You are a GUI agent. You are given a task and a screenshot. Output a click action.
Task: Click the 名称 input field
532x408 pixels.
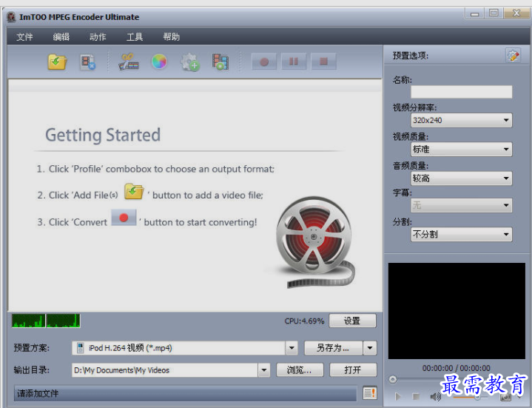461,92
